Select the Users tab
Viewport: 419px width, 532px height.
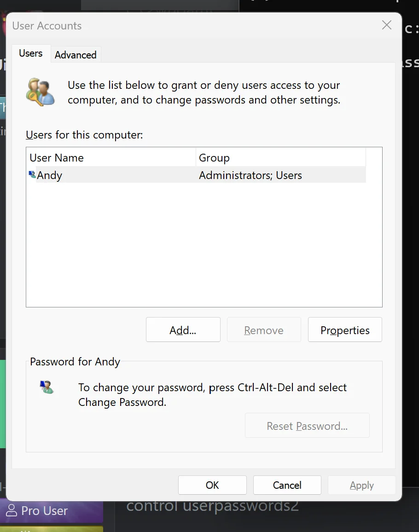pos(31,53)
